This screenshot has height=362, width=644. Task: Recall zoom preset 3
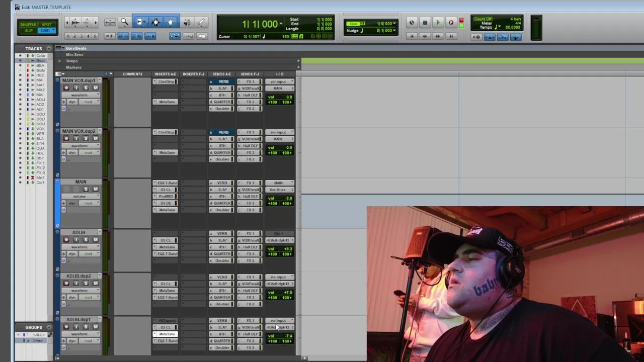pyautogui.click(x=82, y=36)
